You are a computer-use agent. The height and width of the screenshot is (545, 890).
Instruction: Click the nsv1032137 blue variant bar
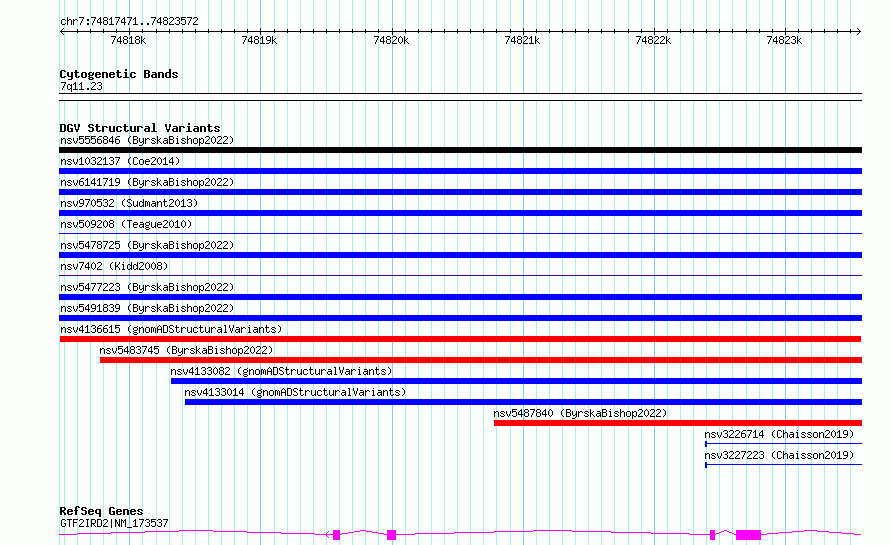pos(460,171)
